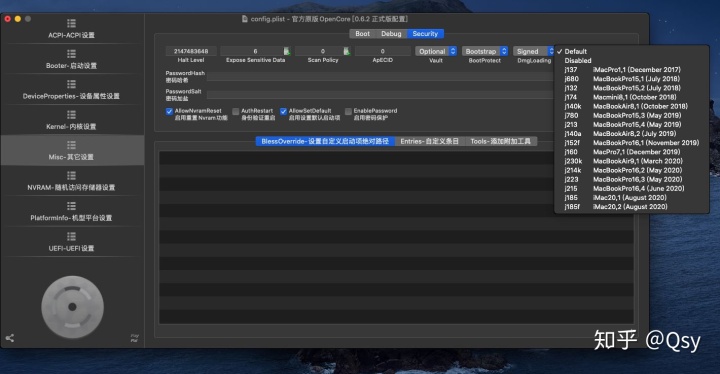Select the BlessOverride tab
Image resolution: width=720 pixels, height=374 pixels.
point(325,141)
